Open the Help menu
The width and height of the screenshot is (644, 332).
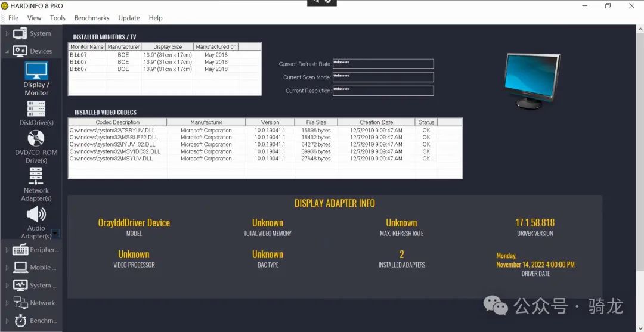[155, 18]
